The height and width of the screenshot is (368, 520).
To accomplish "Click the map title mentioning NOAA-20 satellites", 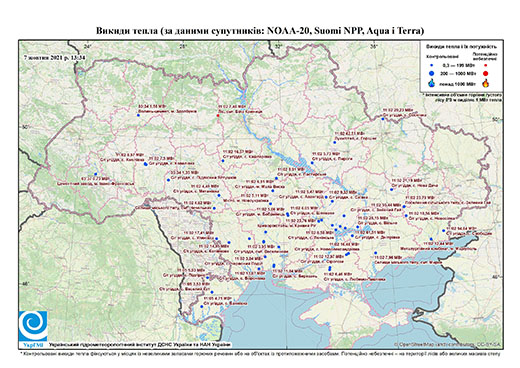I will 260,31.
